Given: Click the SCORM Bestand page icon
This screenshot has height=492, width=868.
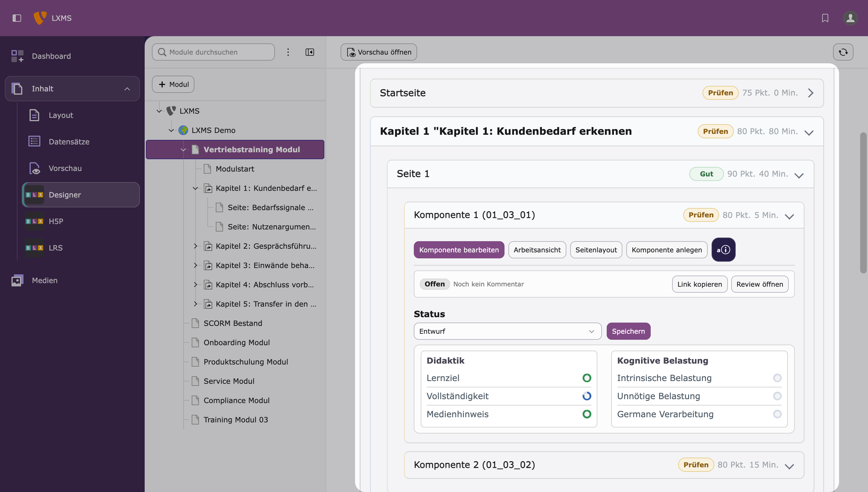Looking at the screenshot, I should (x=195, y=323).
